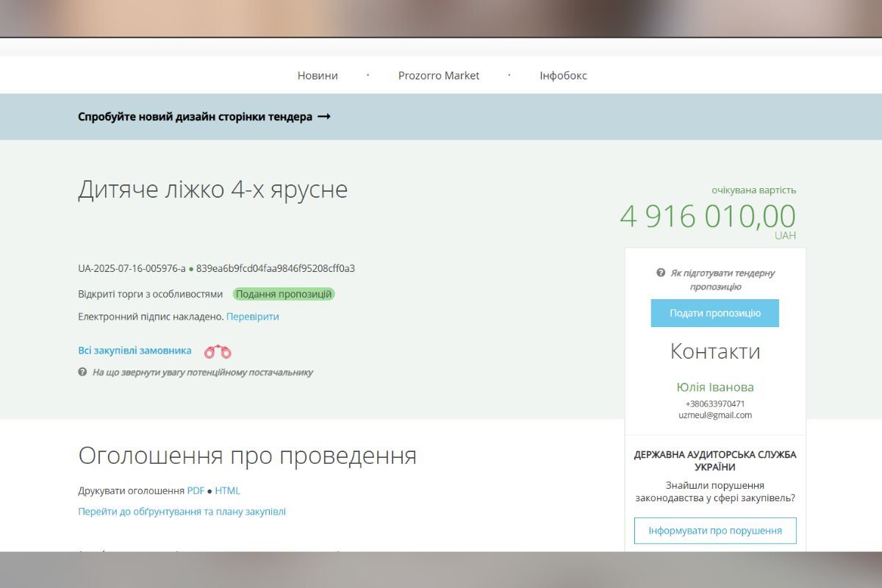Viewport: 882px width, 588px height.
Task: Click the "Інформувати про порушення" button
Action: (x=715, y=530)
